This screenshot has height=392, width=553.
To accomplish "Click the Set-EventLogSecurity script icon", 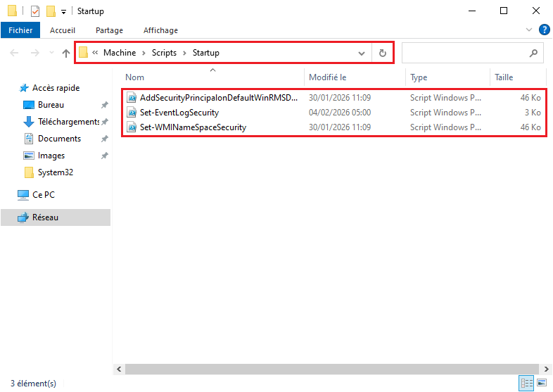I will 131,113.
